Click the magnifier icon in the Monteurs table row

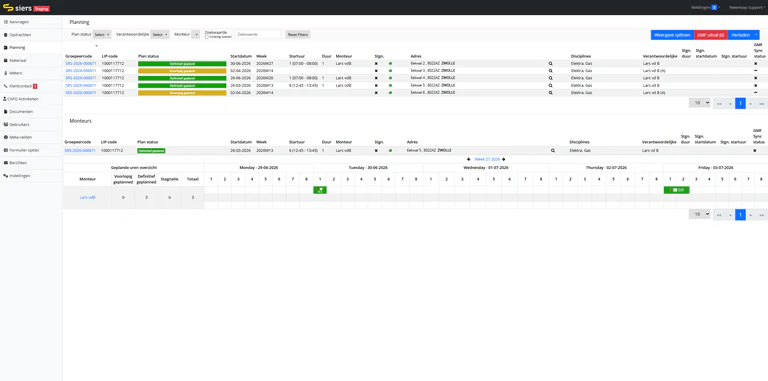553,151
